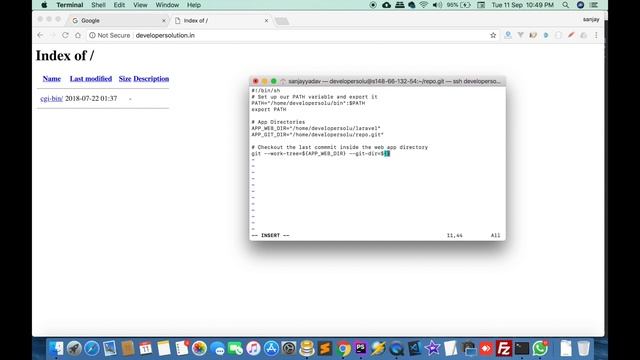Click the funnel-shaped Chrome extension icon

point(520,36)
